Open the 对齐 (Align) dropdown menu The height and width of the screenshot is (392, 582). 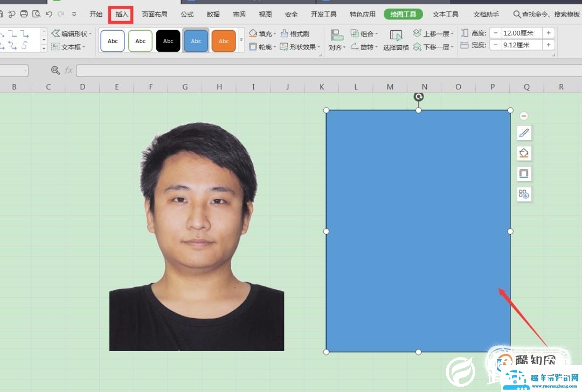click(x=337, y=47)
